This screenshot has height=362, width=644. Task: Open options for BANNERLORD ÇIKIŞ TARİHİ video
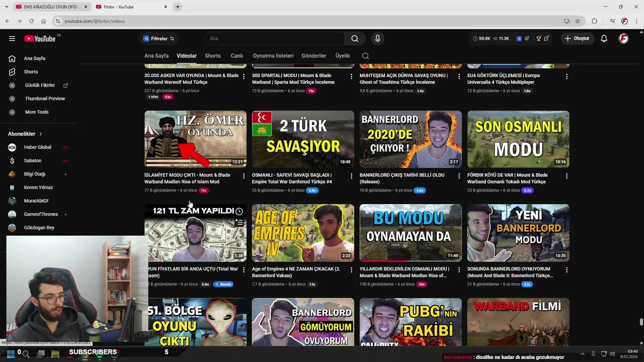(x=459, y=176)
